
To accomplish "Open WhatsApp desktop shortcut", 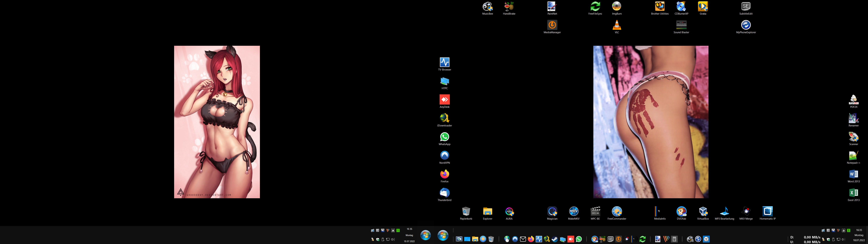I will (445, 139).
